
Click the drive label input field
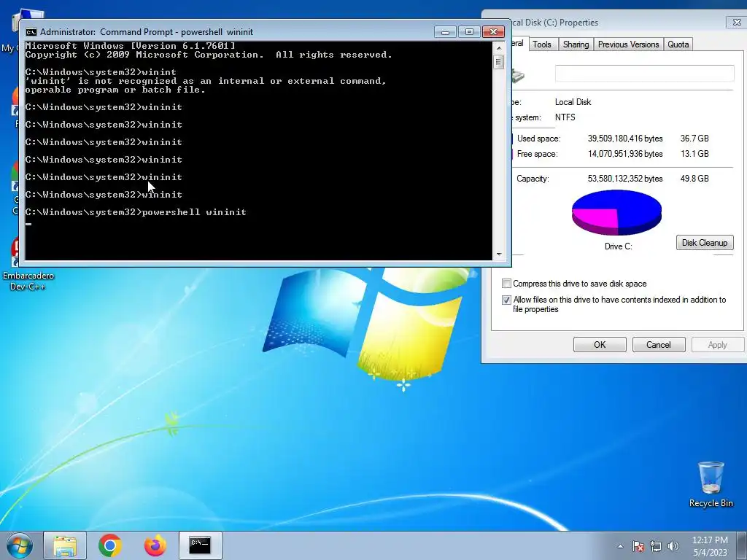coord(645,74)
